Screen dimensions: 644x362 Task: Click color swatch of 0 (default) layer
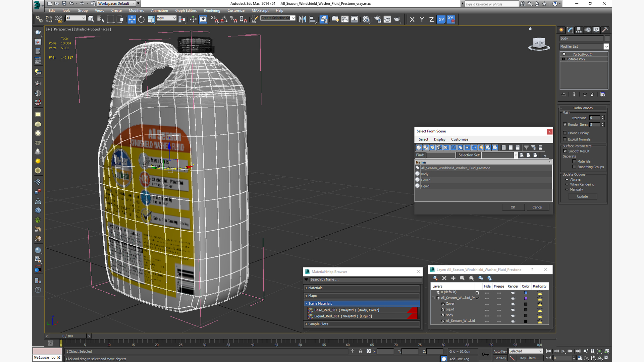click(x=526, y=293)
